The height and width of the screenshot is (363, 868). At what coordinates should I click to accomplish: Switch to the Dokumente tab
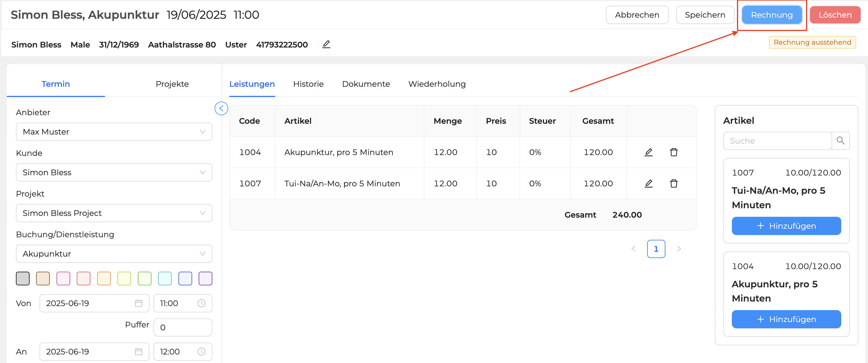click(366, 84)
